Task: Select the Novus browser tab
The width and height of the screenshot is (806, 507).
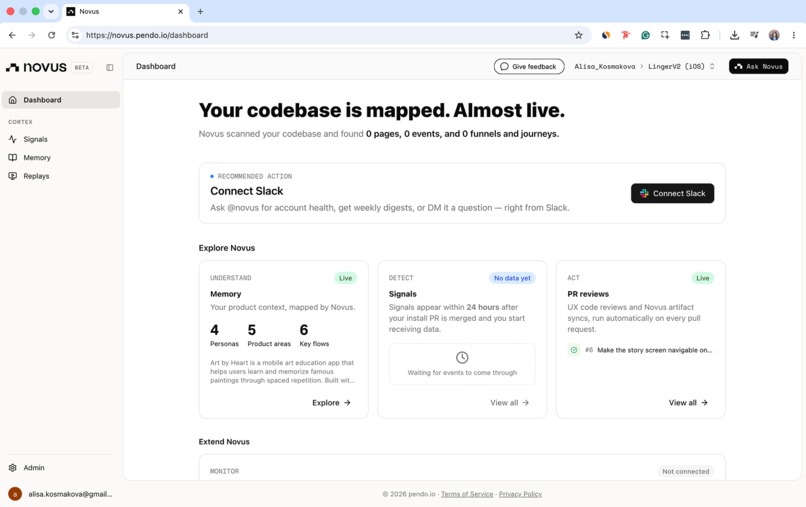Action: [x=125, y=11]
